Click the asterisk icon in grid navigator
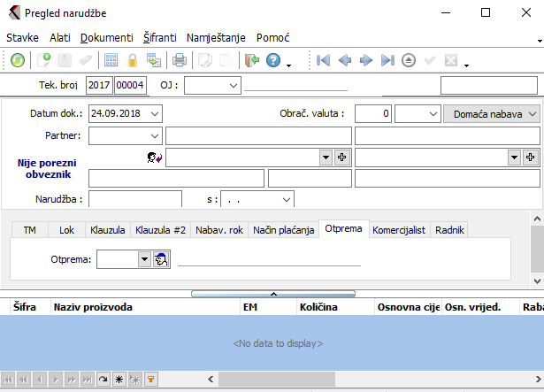544x392 pixels. coord(119,379)
